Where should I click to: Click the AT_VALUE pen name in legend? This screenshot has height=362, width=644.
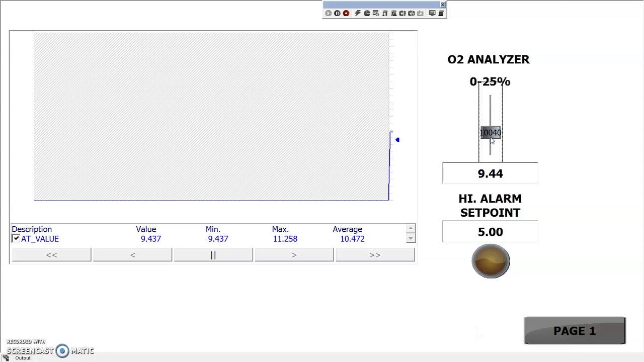click(40, 239)
